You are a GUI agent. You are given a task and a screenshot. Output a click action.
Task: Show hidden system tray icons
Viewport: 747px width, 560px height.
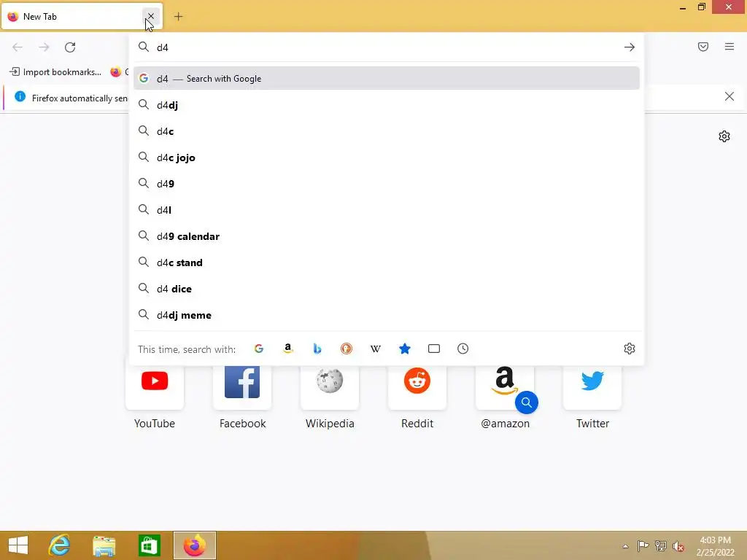pos(625,546)
